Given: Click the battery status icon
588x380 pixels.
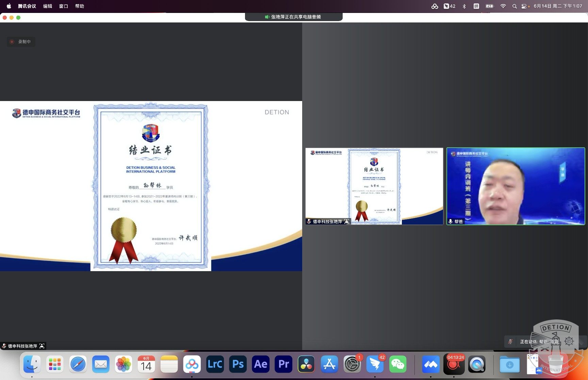Looking at the screenshot, I should (489, 6).
